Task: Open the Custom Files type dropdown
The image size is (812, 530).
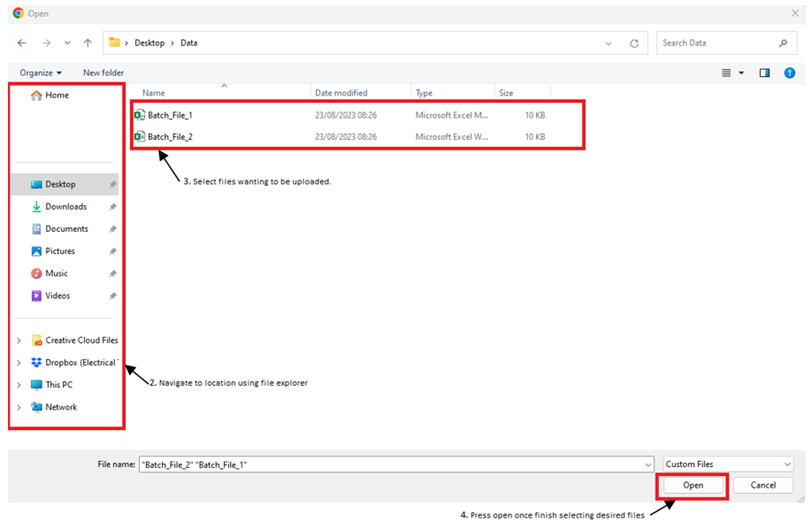Action: pyautogui.click(x=728, y=464)
